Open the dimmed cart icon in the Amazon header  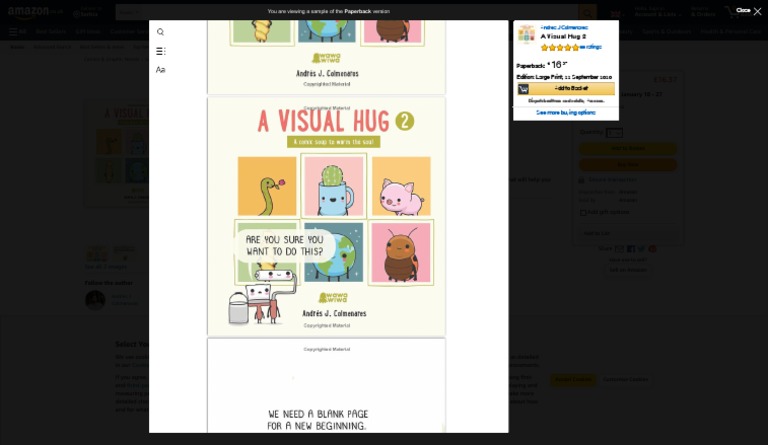(x=737, y=12)
